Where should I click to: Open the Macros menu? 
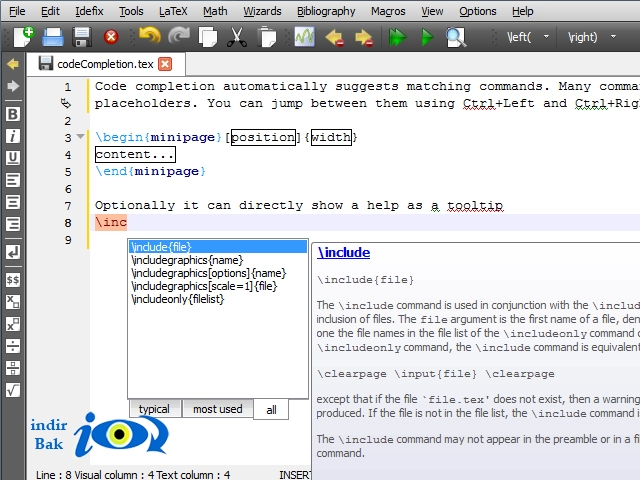click(x=388, y=11)
